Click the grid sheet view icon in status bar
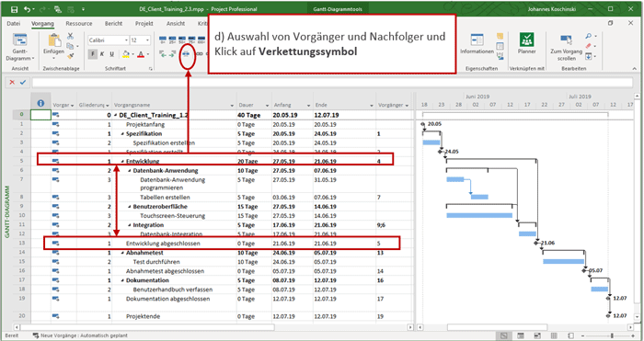The image size is (644, 341). click(554, 335)
